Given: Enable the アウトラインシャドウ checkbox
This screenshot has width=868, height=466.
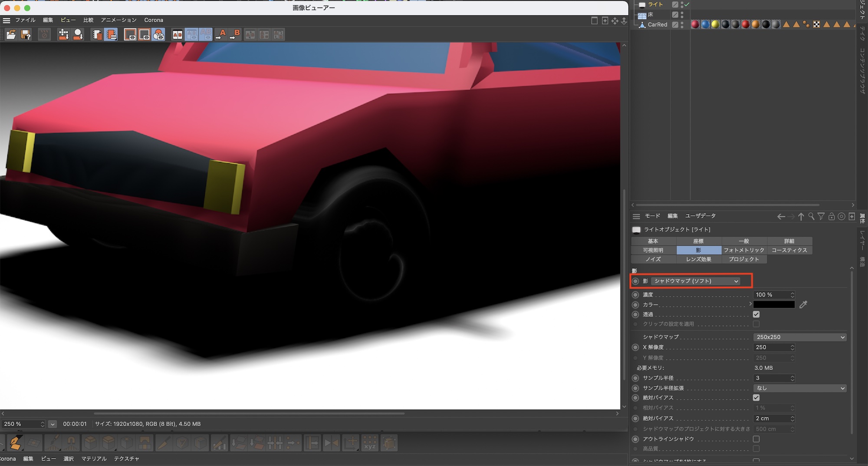Looking at the screenshot, I should coord(756,439).
